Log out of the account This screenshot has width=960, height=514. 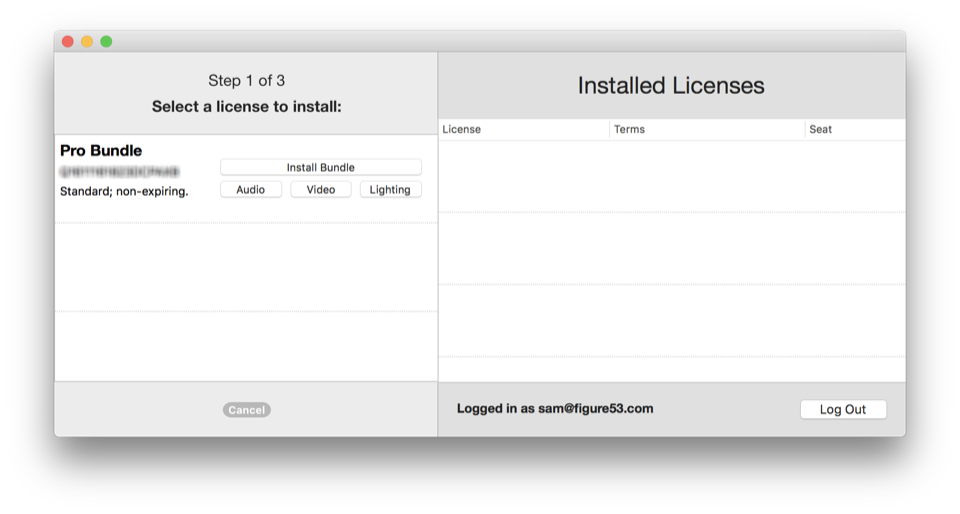842,409
